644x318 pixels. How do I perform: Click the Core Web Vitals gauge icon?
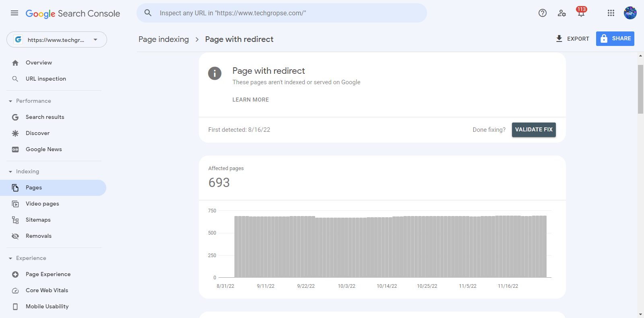15,291
